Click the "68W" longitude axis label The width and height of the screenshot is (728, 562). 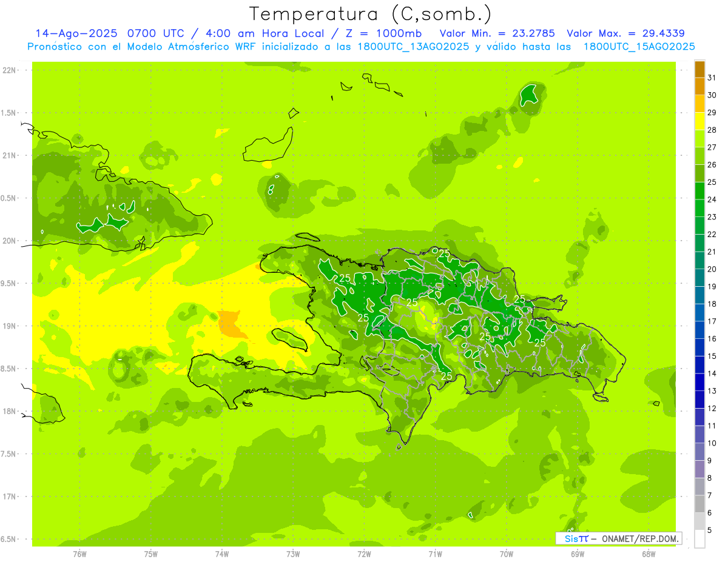point(649,554)
